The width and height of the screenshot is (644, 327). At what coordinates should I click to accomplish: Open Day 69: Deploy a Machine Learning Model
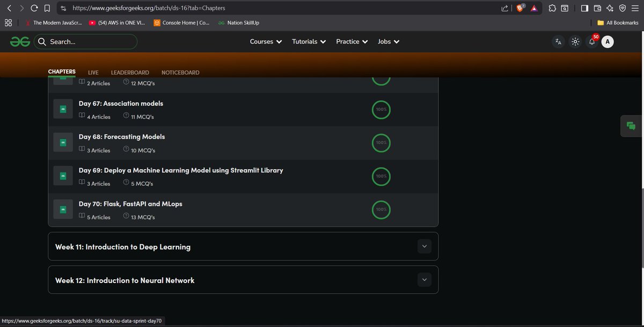[181, 170]
